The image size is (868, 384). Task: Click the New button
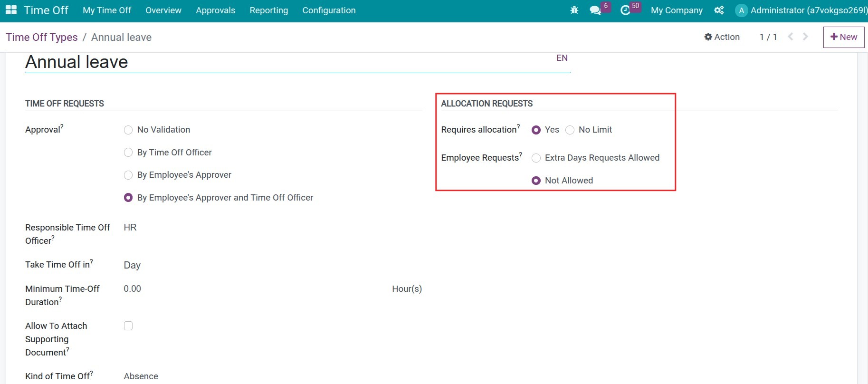pyautogui.click(x=844, y=37)
